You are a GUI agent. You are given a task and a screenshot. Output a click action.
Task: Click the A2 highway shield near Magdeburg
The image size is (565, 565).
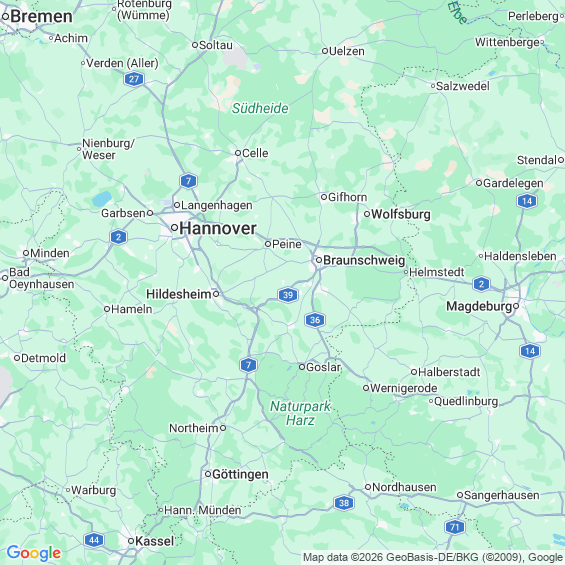tap(481, 284)
